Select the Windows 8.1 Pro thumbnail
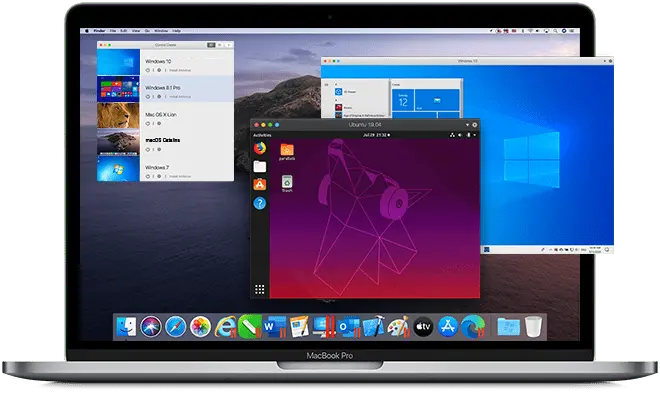Image resolution: width=660 pixels, height=393 pixels. (118, 89)
